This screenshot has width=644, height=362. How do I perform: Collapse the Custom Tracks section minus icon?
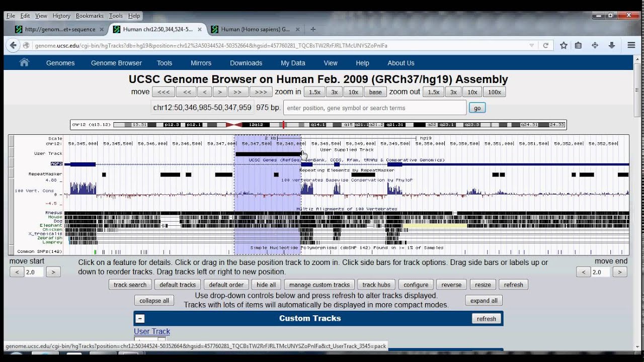[140, 318]
